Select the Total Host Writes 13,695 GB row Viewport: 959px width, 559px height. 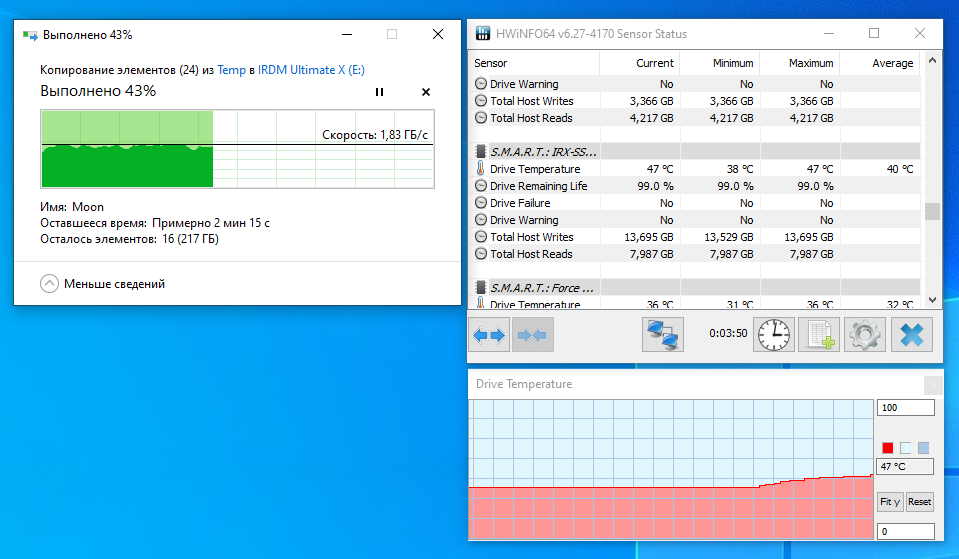coord(695,237)
